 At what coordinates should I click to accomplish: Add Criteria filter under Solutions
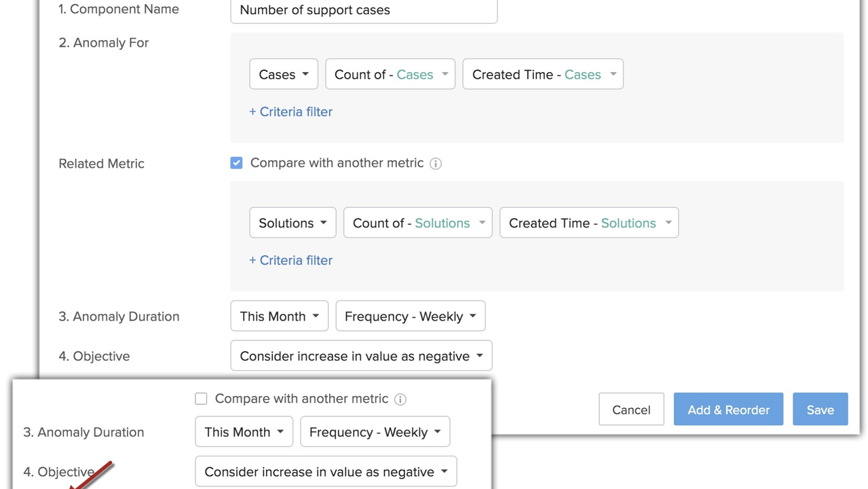[290, 260]
